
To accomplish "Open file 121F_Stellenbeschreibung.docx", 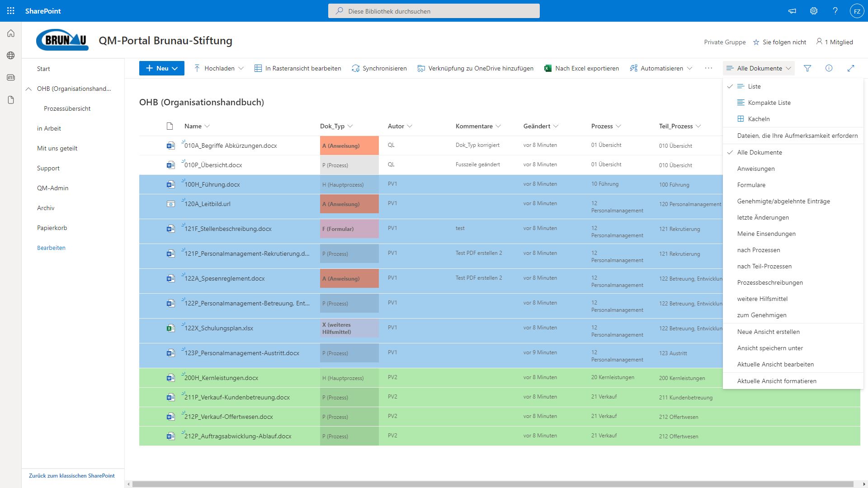I will tap(228, 229).
